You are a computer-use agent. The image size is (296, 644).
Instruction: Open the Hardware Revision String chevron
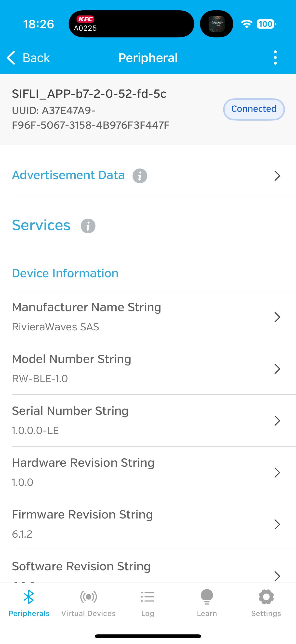point(277,473)
